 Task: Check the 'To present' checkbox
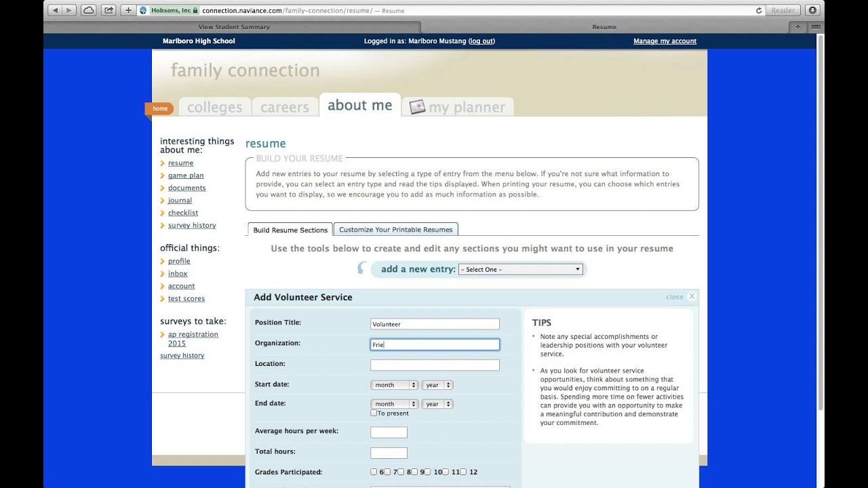coord(374,413)
